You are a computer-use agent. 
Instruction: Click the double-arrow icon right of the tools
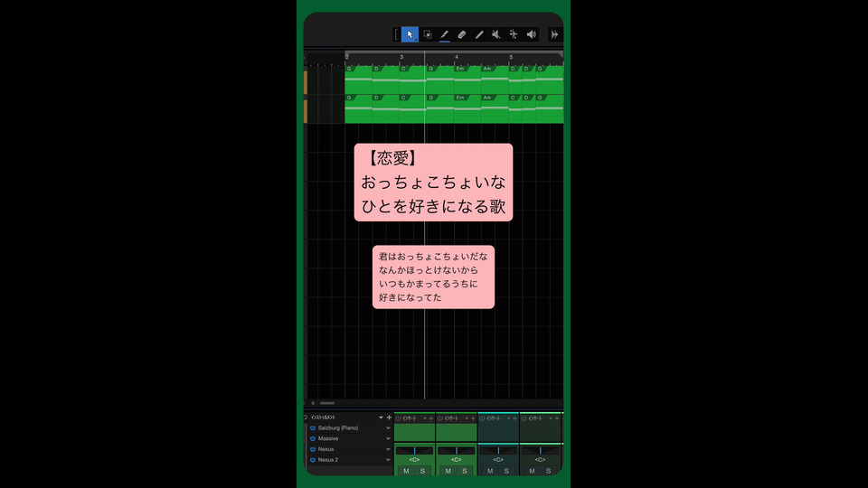pyautogui.click(x=554, y=34)
